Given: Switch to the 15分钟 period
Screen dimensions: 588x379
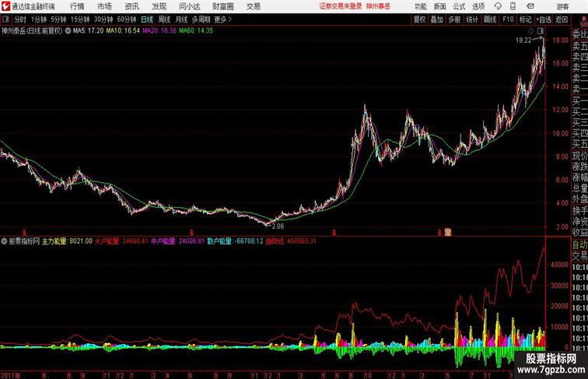Looking at the screenshot, I should 80,19.
